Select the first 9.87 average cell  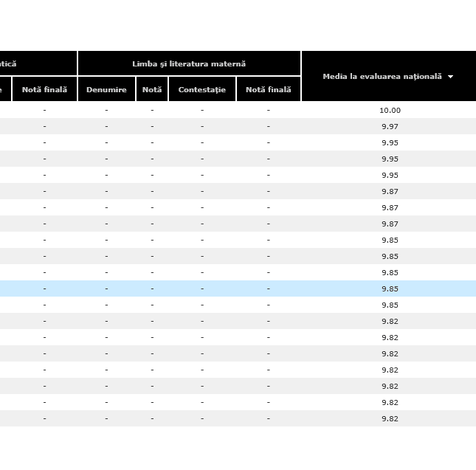[x=390, y=192]
